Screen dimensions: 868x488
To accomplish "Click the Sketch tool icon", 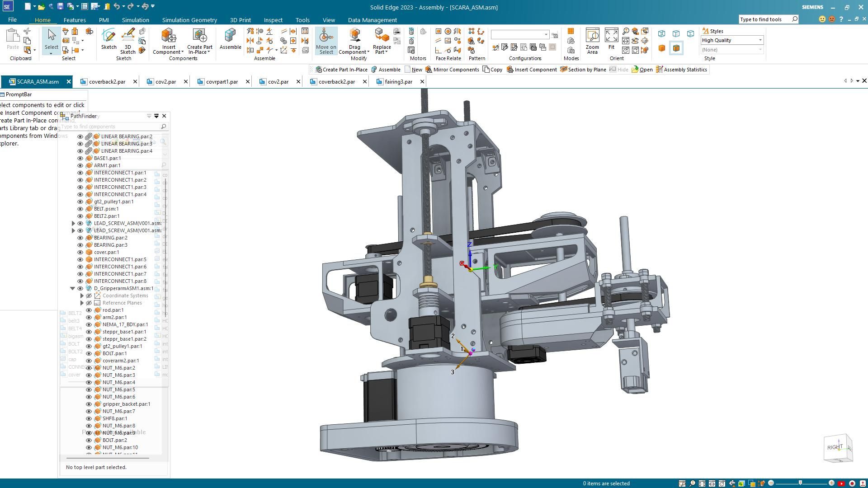I will click(x=108, y=36).
